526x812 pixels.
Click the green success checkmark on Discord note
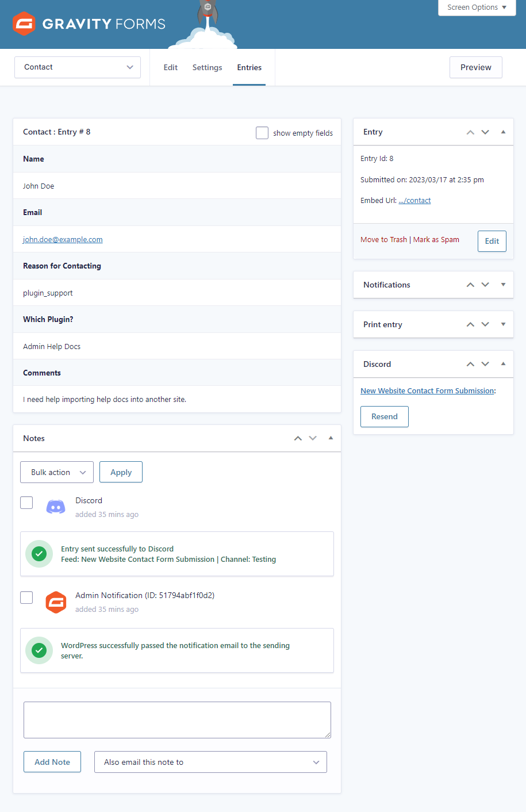(x=39, y=553)
